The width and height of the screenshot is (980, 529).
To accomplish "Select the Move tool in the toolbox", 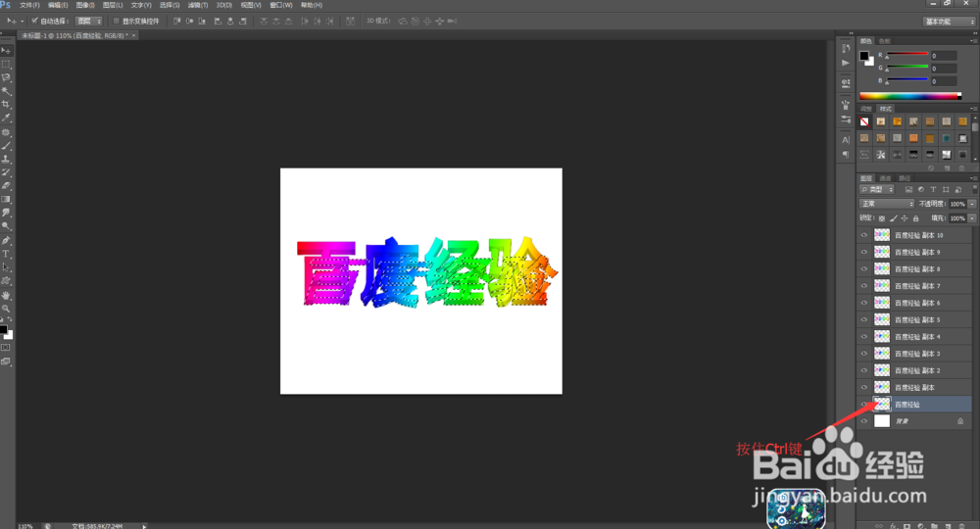I will pos(6,51).
